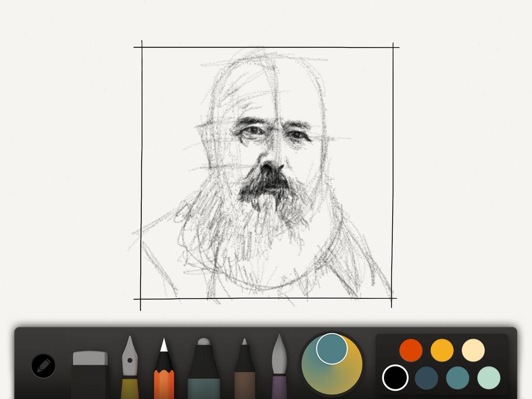This screenshot has height=399, width=532.
Task: Select the orange sketching pencil tool
Action: coord(166,372)
